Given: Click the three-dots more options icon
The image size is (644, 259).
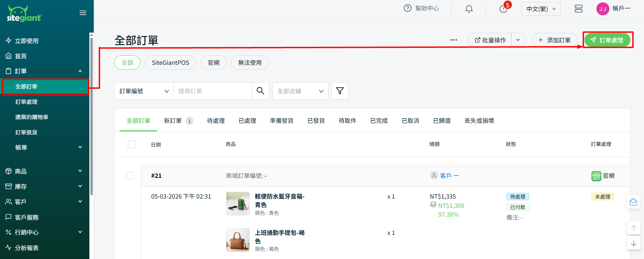Looking at the screenshot, I should click(x=453, y=40).
